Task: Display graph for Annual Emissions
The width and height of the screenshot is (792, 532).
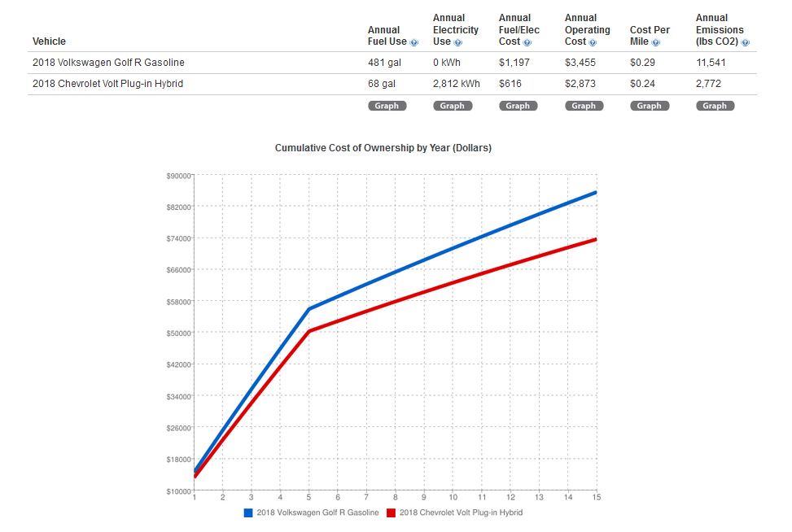Action: [x=715, y=106]
